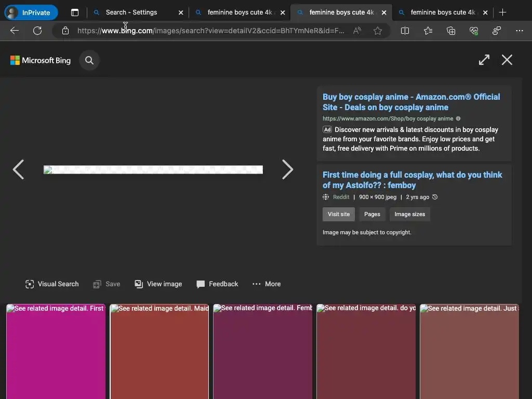Go to the previous image

[x=18, y=169]
